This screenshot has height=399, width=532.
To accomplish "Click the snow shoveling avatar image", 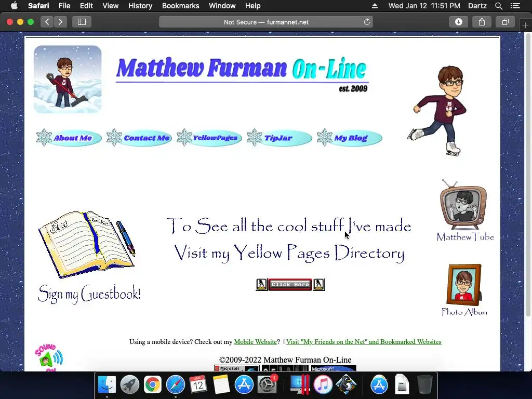I will [x=68, y=79].
